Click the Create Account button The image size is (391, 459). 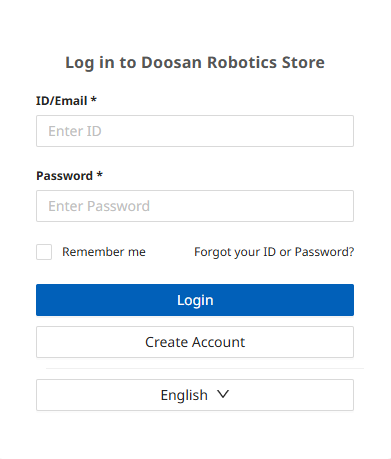click(195, 342)
